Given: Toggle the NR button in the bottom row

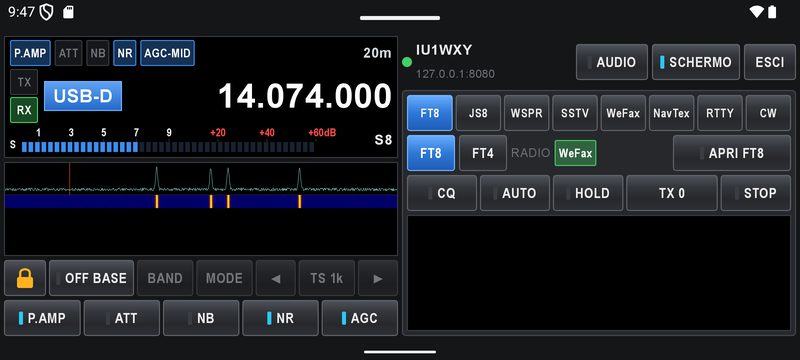Looking at the screenshot, I should [x=280, y=318].
